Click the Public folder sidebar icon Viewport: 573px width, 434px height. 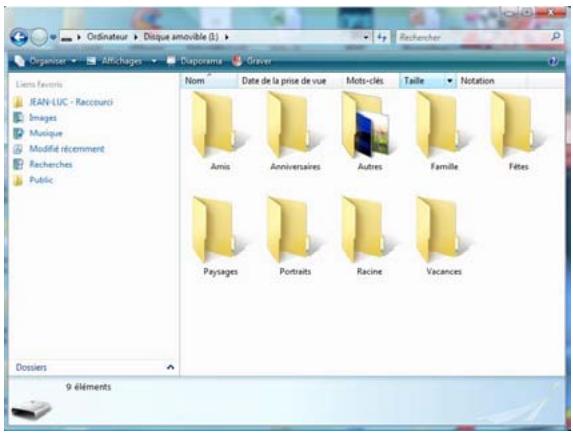[18, 180]
